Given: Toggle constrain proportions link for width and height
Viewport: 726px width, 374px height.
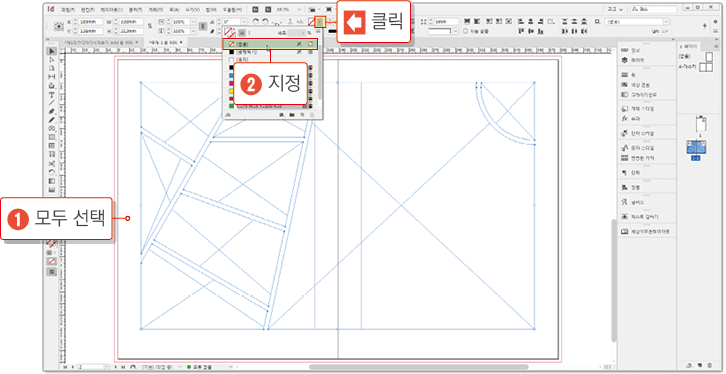Looking at the screenshot, I should tap(150, 25).
